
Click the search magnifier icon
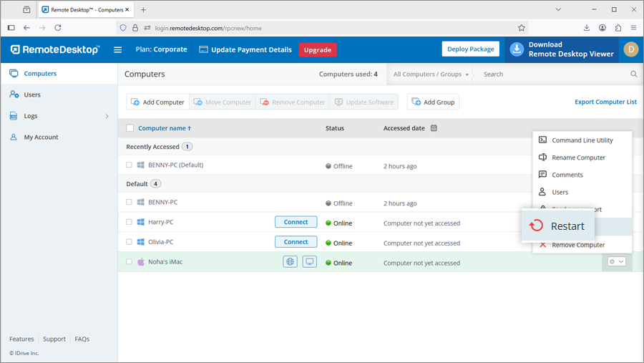(633, 74)
